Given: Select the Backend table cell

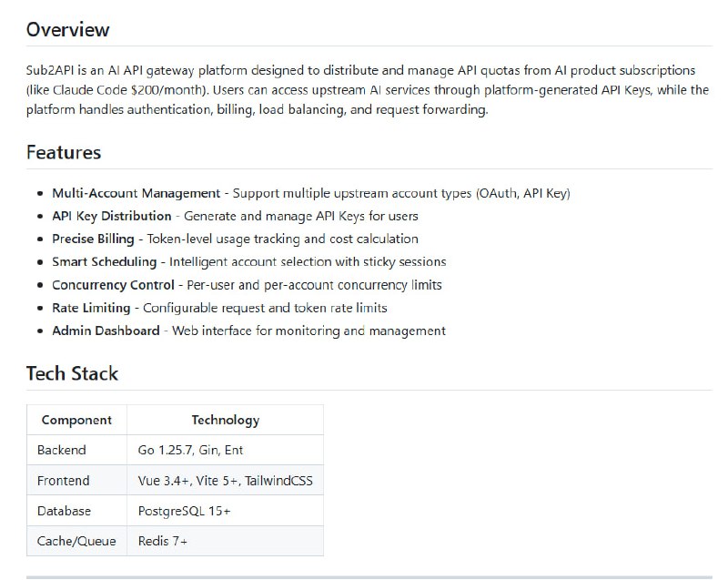Looking at the screenshot, I should [x=62, y=450].
